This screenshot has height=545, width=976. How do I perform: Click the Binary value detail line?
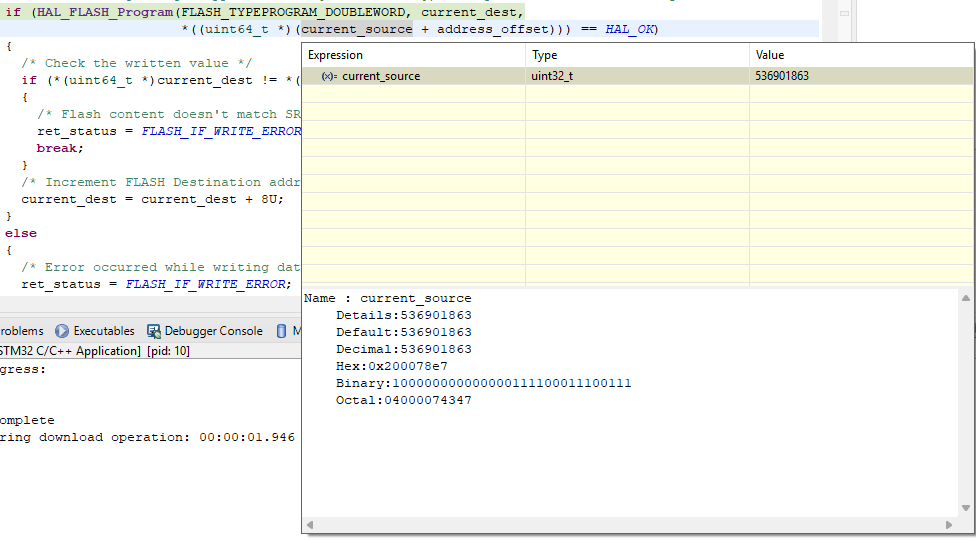point(484,383)
